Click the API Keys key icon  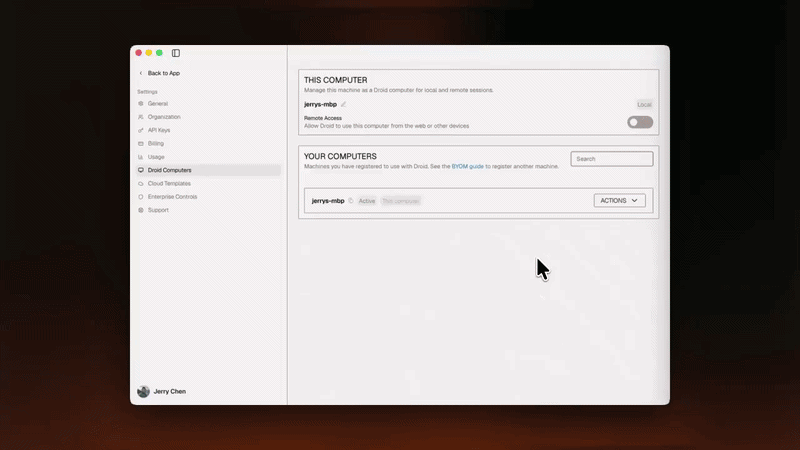tap(141, 130)
